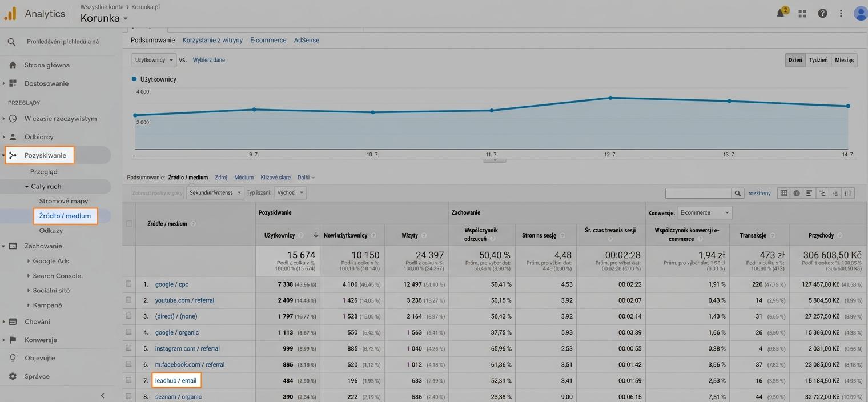Click help icon next to Wizyty column
The image size is (868, 402).
pyautogui.click(x=423, y=235)
